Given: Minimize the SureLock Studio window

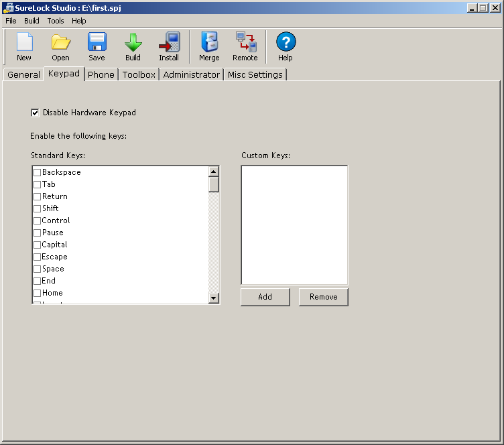Looking at the screenshot, I should (x=472, y=8).
